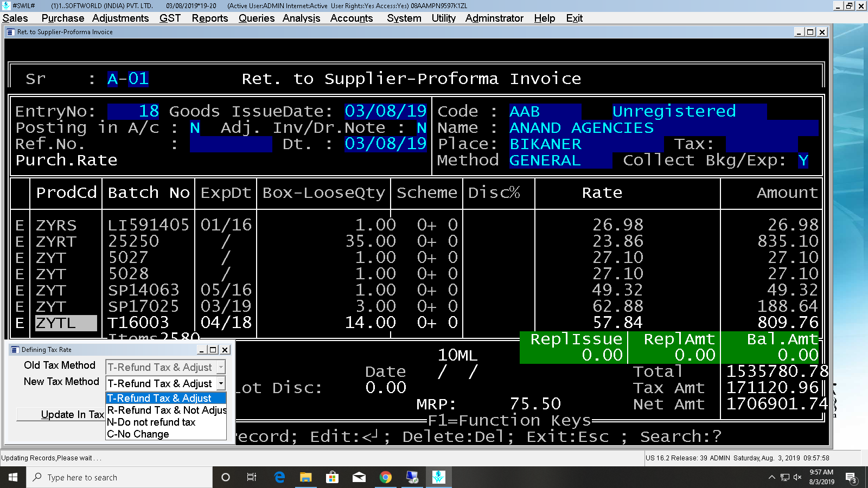This screenshot has height=488, width=868.
Task: Open the System menu
Action: (x=404, y=18)
